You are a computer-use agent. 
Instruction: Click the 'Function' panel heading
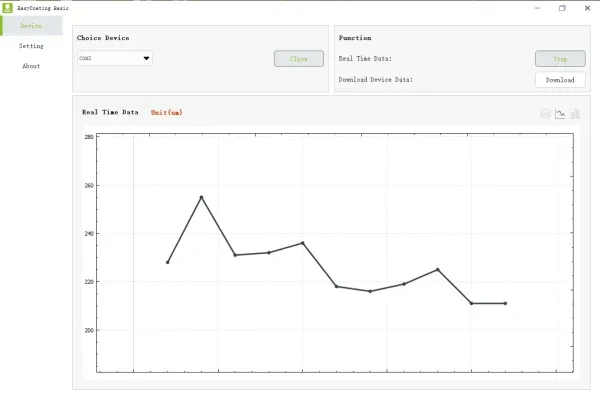355,38
